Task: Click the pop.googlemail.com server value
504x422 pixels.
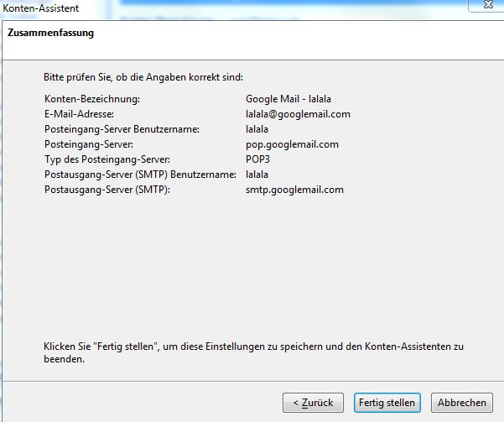Action: click(x=292, y=144)
